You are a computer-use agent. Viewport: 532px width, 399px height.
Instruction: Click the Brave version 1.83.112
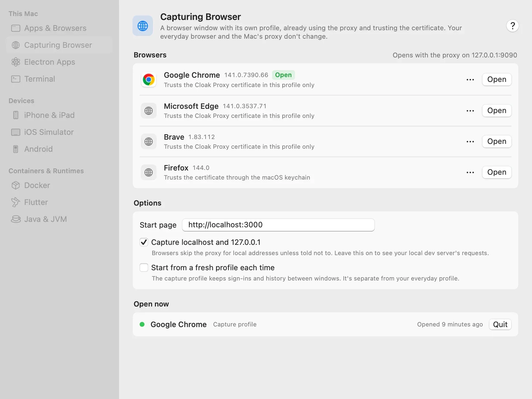(x=202, y=137)
